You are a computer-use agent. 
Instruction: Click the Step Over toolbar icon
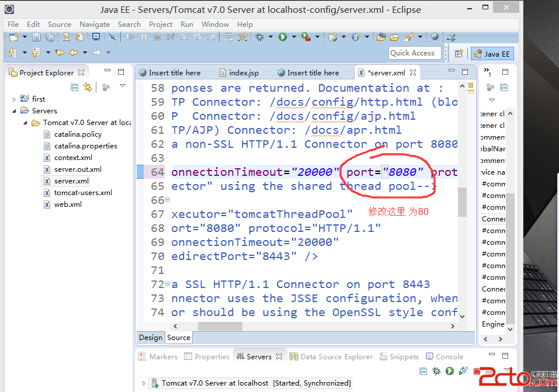tap(197, 37)
